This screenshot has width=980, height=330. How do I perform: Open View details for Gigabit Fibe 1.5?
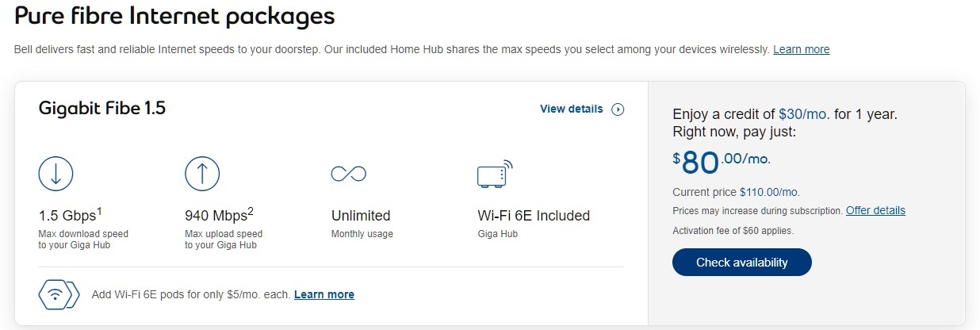click(x=571, y=109)
